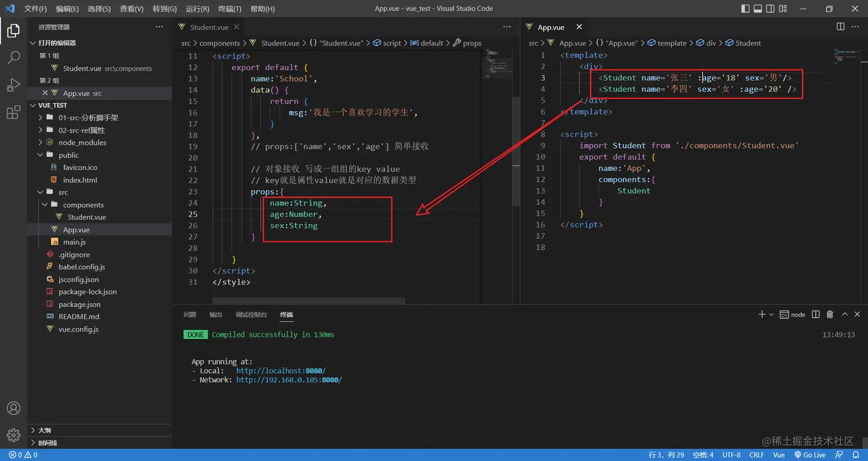The width and height of the screenshot is (868, 461).
Task: Open more actions for the Student.vue editor group
Action: pyautogui.click(x=506, y=26)
